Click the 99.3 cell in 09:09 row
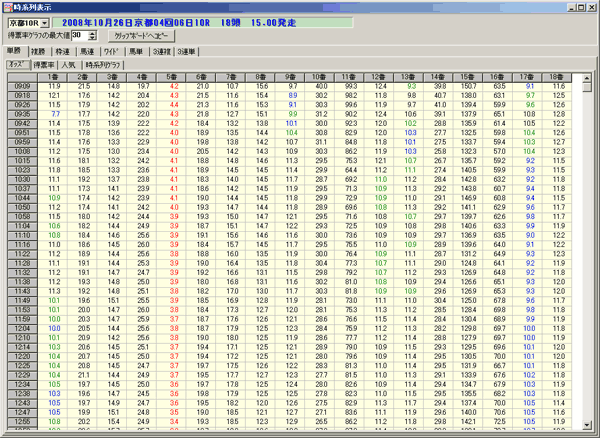This screenshot has height=438, width=600. pyautogui.click(x=351, y=86)
